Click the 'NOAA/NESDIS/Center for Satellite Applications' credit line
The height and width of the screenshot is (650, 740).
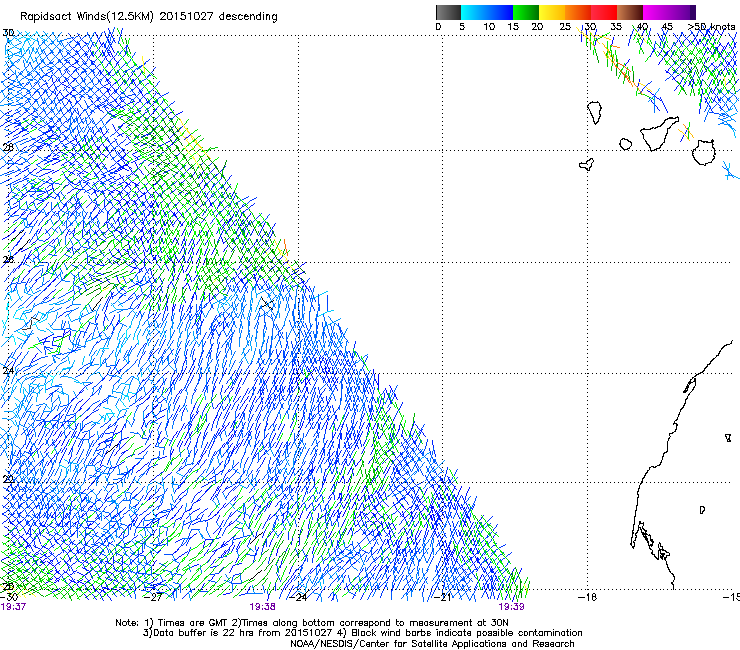coord(432,644)
